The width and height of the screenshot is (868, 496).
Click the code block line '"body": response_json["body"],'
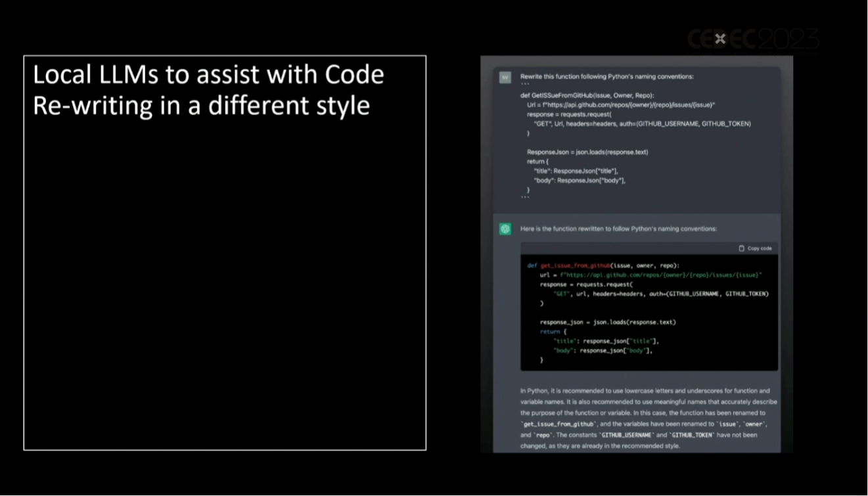(x=603, y=351)
